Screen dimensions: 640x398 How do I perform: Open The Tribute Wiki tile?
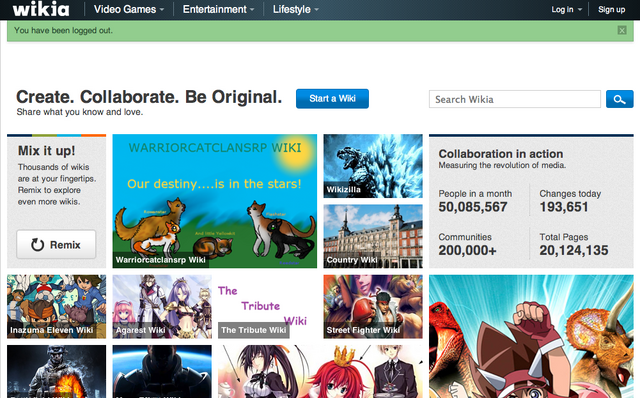[x=267, y=307]
